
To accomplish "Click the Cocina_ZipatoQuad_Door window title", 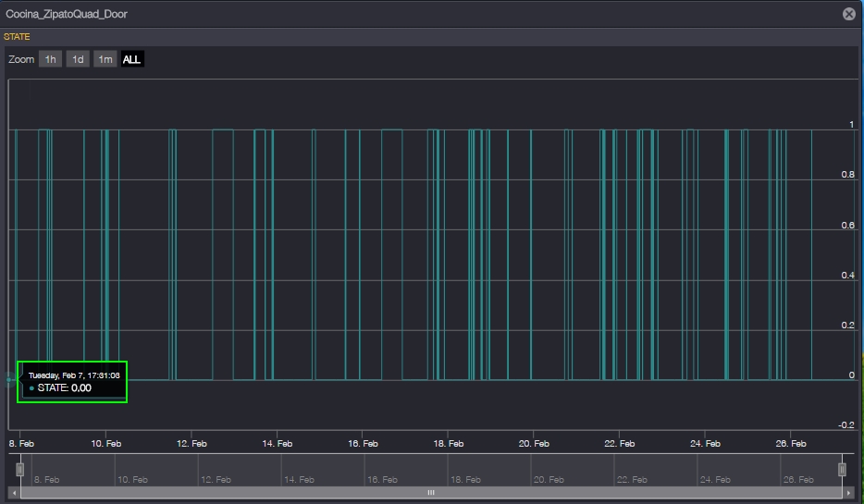I will 66,14.
